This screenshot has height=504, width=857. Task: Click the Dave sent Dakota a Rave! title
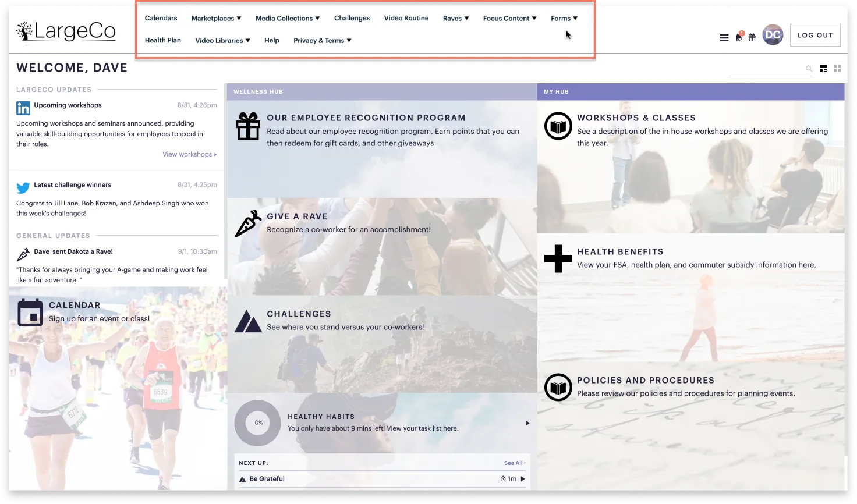[73, 252]
